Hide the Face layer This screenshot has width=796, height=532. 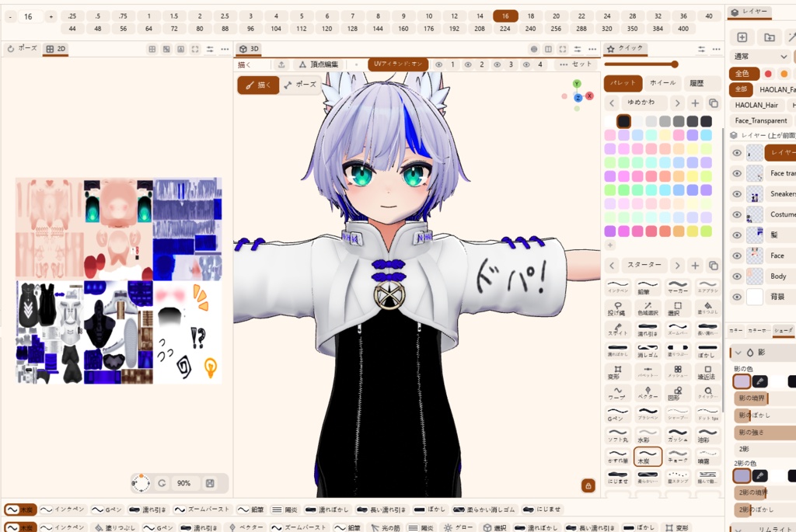click(737, 256)
